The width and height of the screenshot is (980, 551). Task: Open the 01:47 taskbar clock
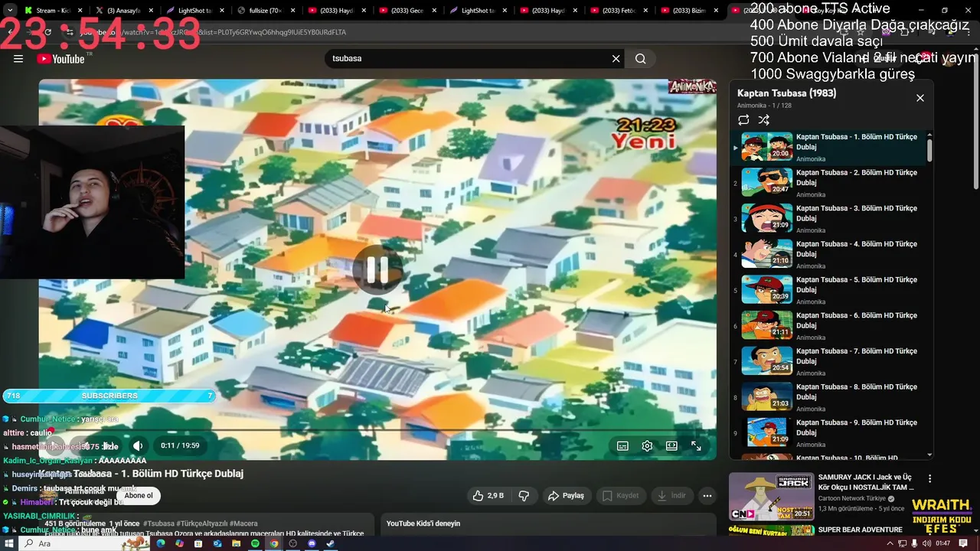click(x=942, y=543)
